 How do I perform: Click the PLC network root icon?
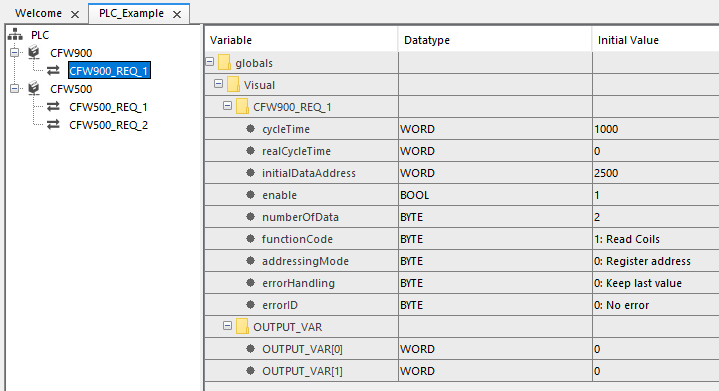15,34
